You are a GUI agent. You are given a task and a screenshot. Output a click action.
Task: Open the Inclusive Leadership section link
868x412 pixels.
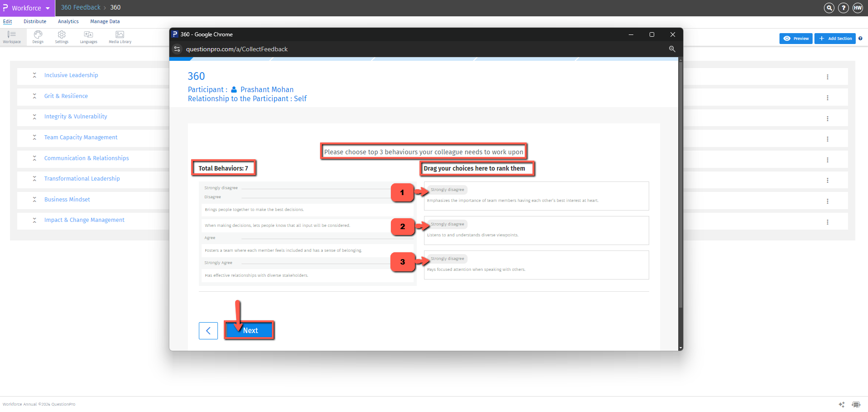pos(71,75)
